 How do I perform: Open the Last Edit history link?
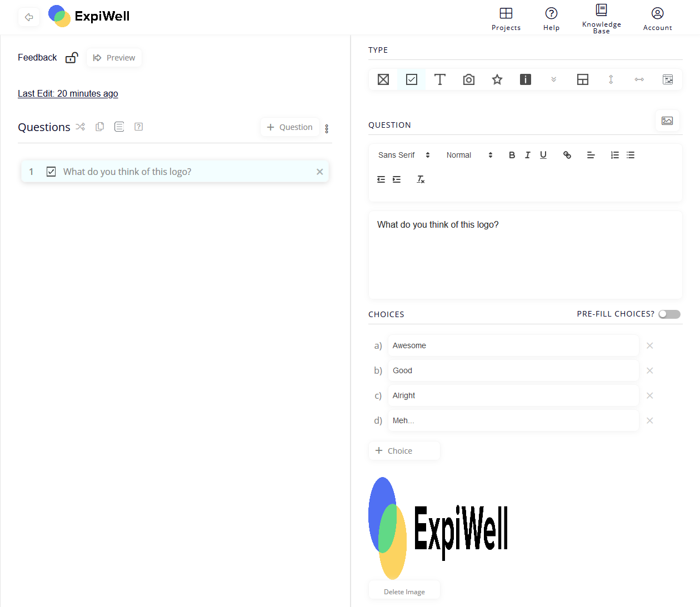(68, 93)
